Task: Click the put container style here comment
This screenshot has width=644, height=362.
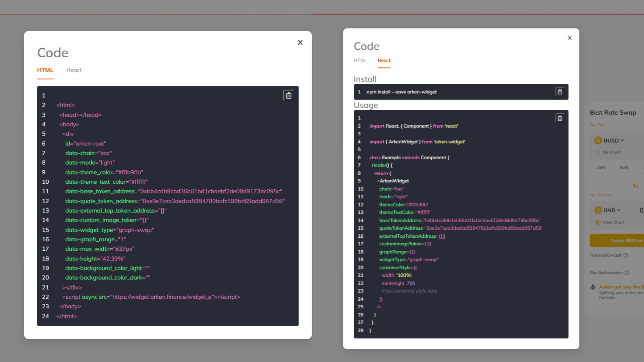Action: tap(409, 291)
